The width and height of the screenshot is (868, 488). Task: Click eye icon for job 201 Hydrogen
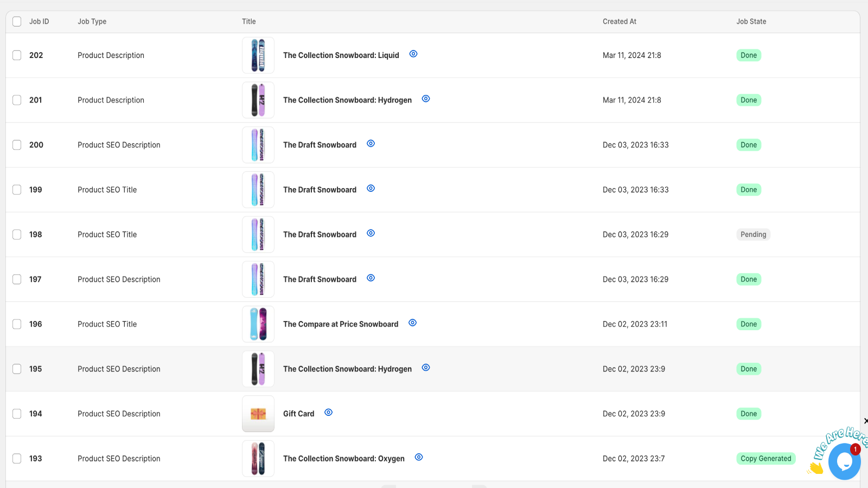point(426,99)
